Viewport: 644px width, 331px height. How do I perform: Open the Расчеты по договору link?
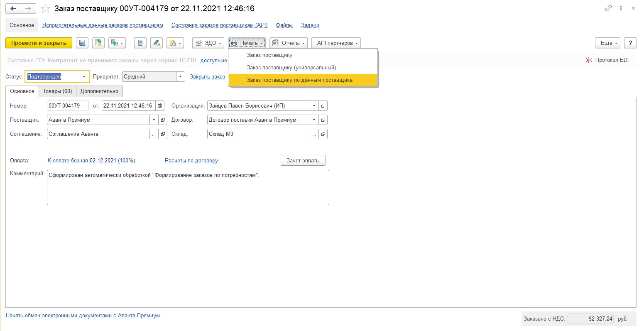pos(191,161)
